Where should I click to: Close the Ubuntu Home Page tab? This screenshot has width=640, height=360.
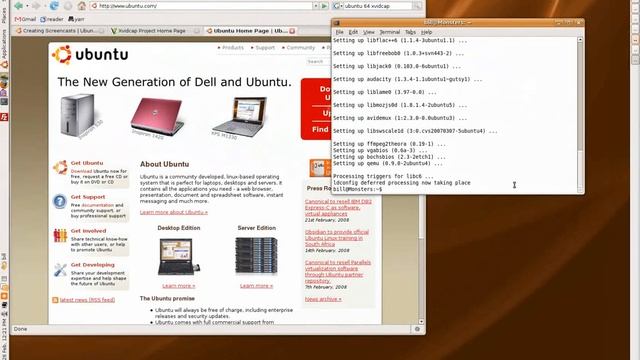point(292,31)
